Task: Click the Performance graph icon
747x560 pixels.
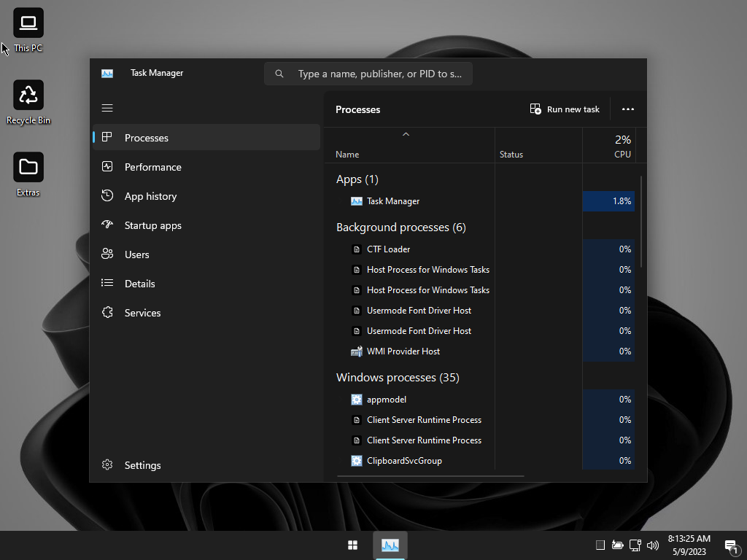Action: (x=107, y=167)
